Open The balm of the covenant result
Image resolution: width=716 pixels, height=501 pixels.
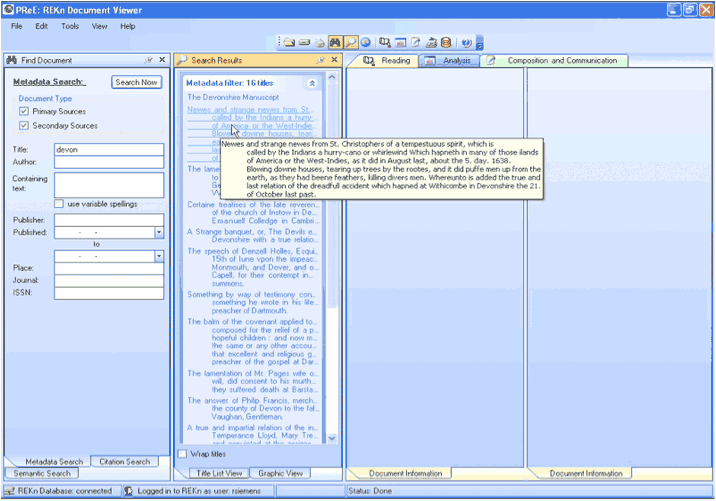[253, 342]
